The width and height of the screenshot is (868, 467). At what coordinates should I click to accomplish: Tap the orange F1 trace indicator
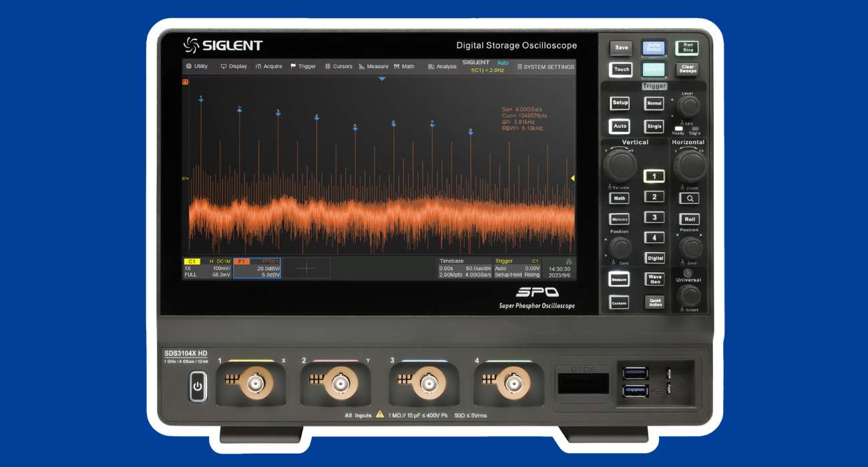pyautogui.click(x=185, y=82)
